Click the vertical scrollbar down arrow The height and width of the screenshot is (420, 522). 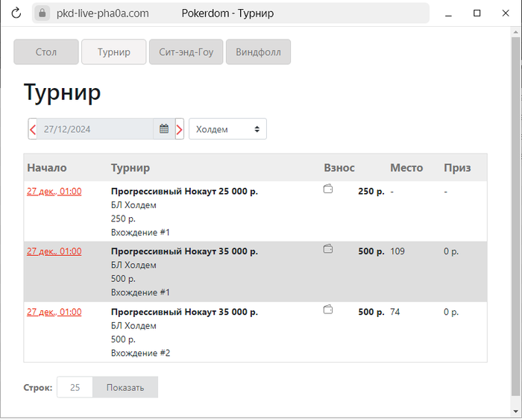[516, 411]
